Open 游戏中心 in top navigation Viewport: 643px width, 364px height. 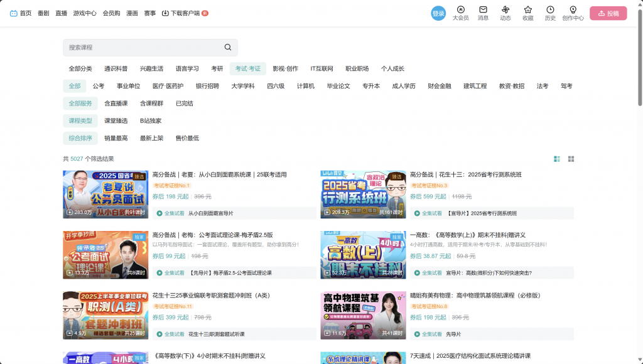pos(85,13)
